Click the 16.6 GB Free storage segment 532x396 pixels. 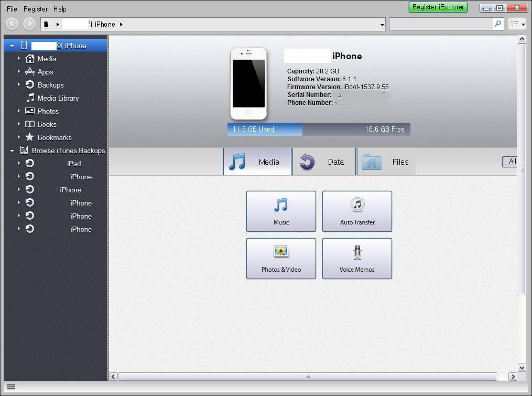(356, 129)
